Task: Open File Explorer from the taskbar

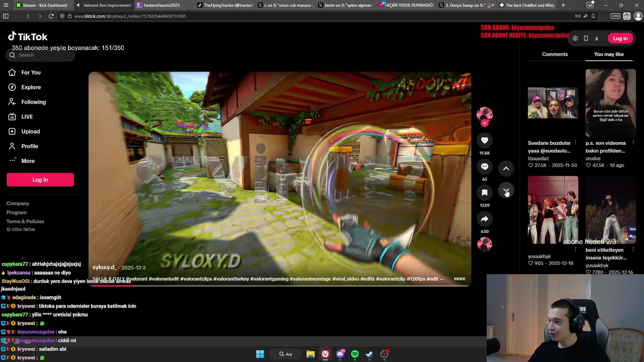Action: point(310,354)
